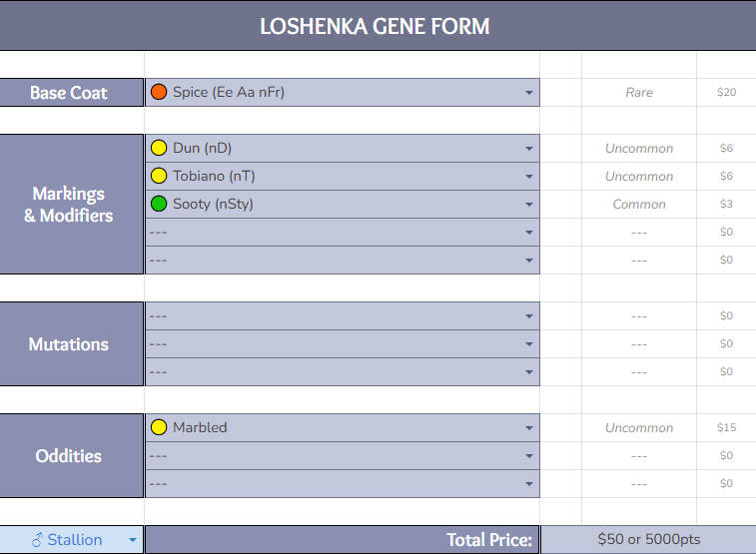
Task: Click the yellow circle beside Dun
Action: (158, 148)
